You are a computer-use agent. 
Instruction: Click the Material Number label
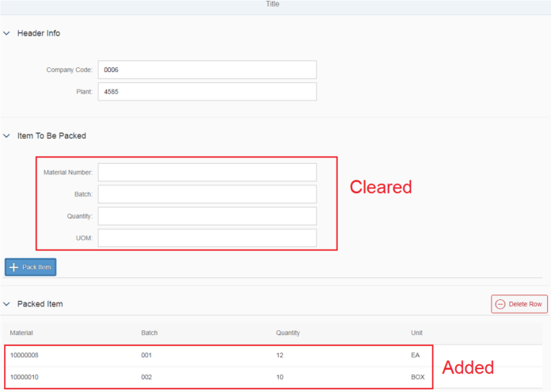pyautogui.click(x=68, y=173)
